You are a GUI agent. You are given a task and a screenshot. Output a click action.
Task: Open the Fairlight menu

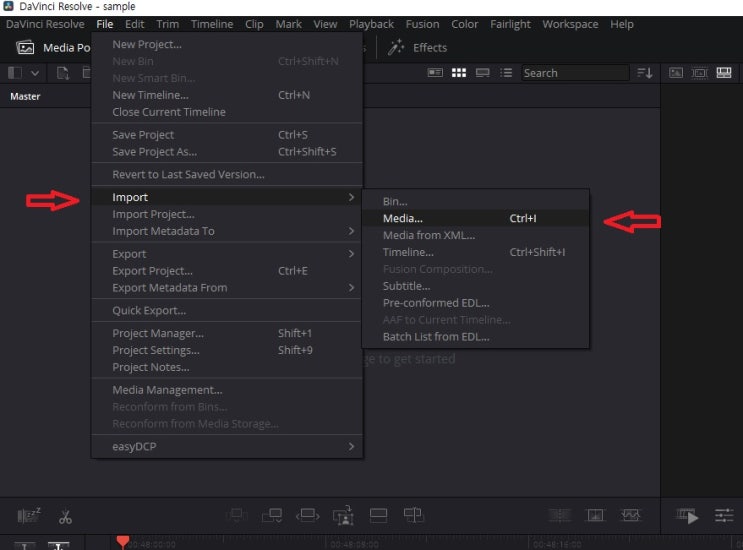(510, 24)
